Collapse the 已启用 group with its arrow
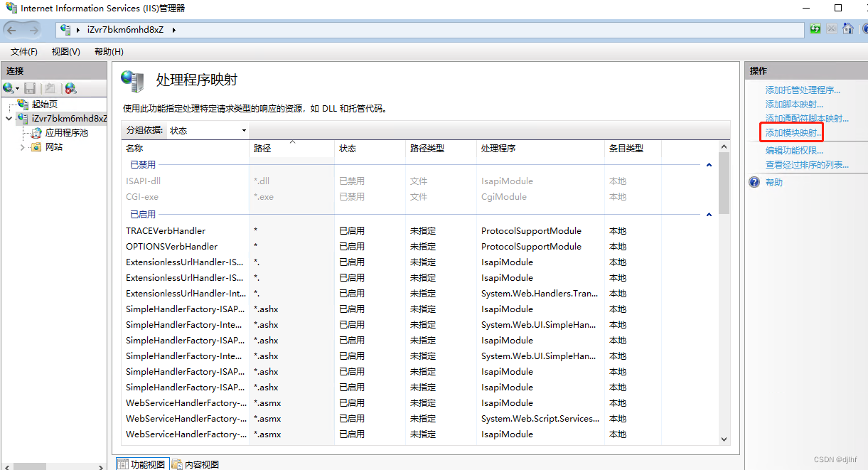 pos(709,213)
